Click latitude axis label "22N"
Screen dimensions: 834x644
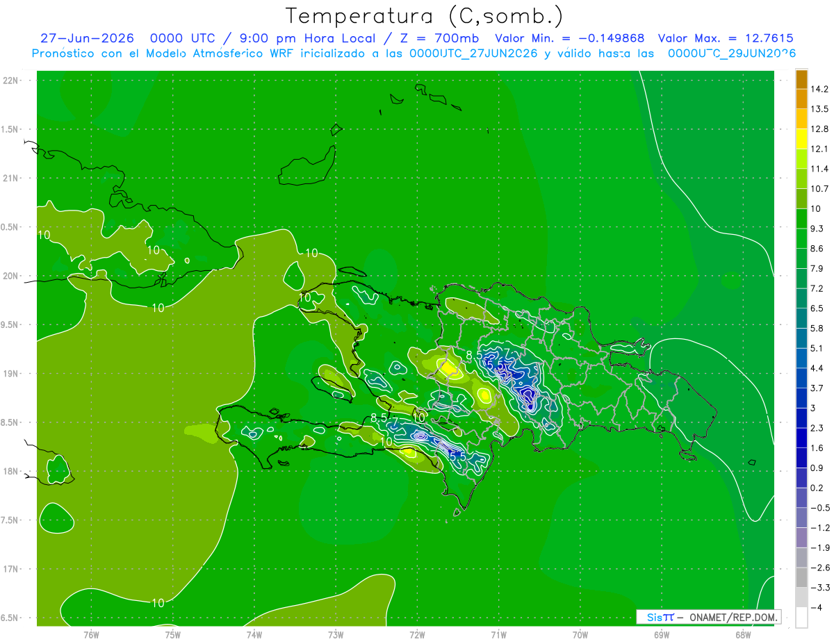tap(12, 81)
